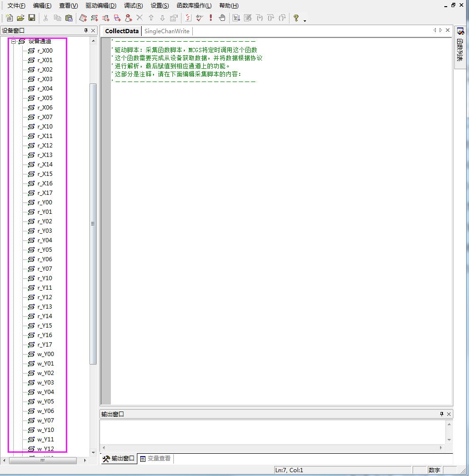Viewport: 469px width, 476px height.
Task: Select the 设备通道 root node
Action: pos(39,41)
